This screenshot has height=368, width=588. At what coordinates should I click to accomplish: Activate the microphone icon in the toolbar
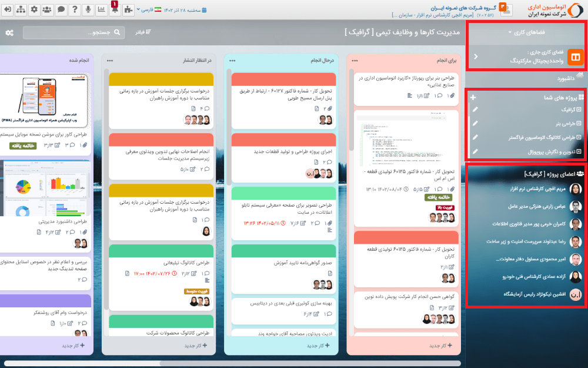pyautogui.click(x=88, y=9)
